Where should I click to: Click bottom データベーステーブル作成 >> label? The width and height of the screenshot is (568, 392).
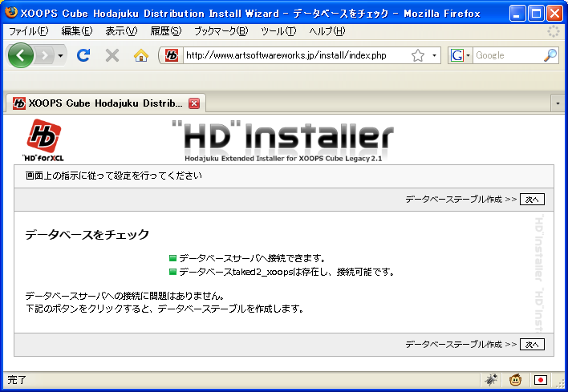(460, 344)
